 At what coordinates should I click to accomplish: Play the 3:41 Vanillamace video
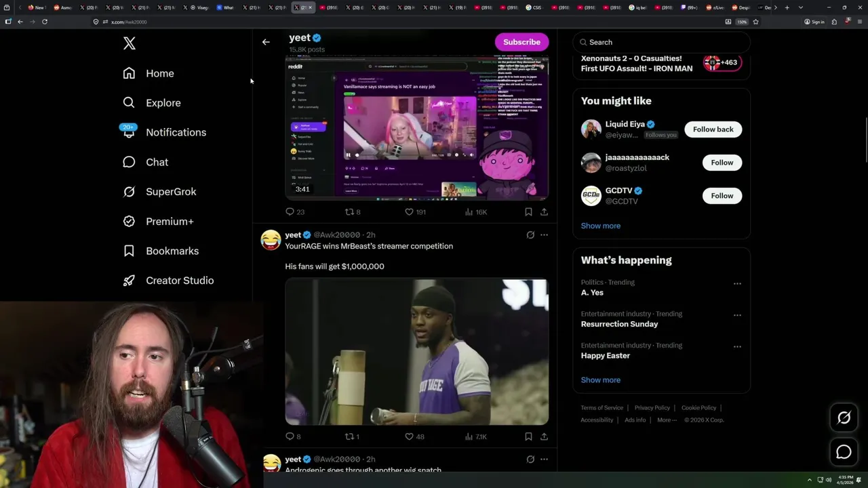[x=417, y=129]
